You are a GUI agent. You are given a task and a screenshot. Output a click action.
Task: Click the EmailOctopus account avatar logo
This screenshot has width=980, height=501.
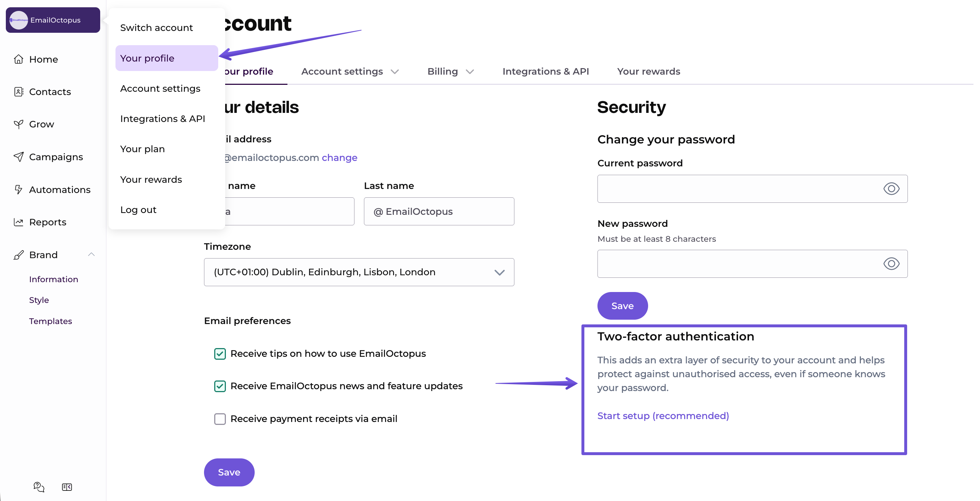pos(19,20)
